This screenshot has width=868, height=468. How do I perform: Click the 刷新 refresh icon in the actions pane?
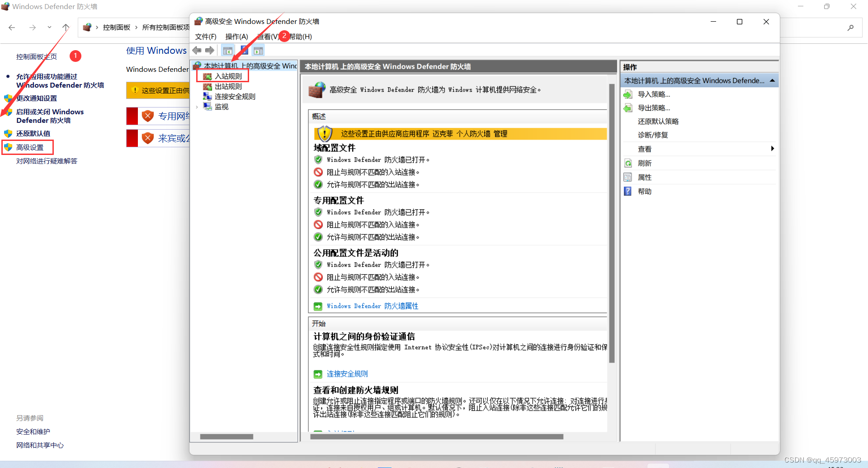pos(628,163)
